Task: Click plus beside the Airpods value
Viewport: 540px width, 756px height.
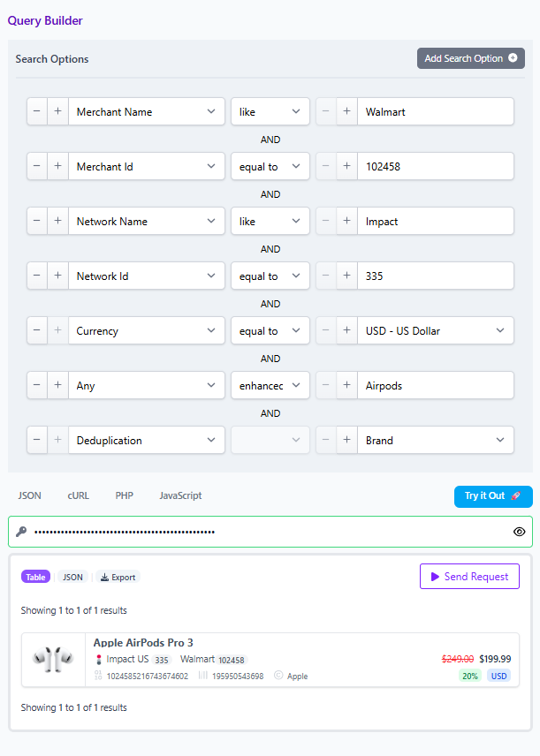Action: click(x=347, y=385)
